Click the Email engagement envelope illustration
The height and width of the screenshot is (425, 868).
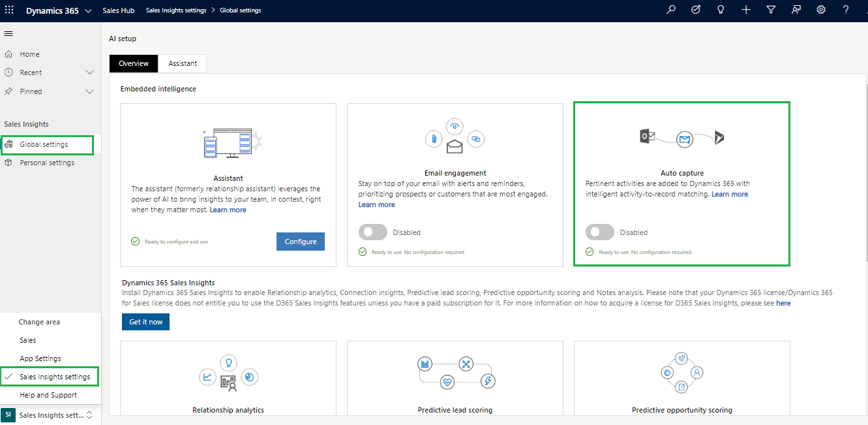[x=455, y=137]
